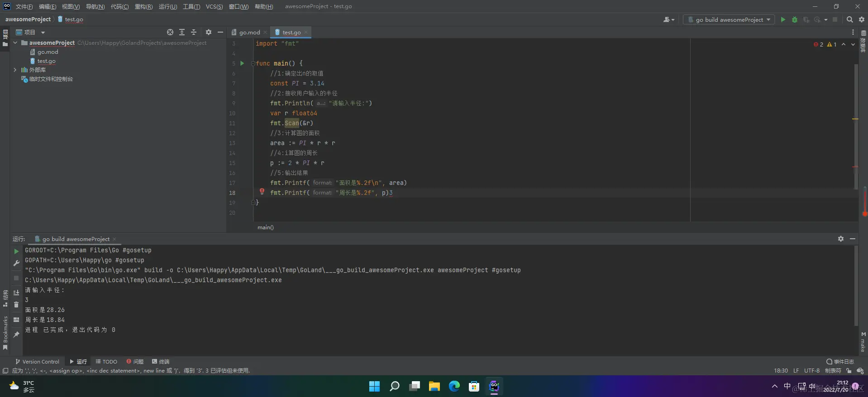Open the Bookmarks side panel
This screenshot has height=397, width=868.
coord(5,333)
